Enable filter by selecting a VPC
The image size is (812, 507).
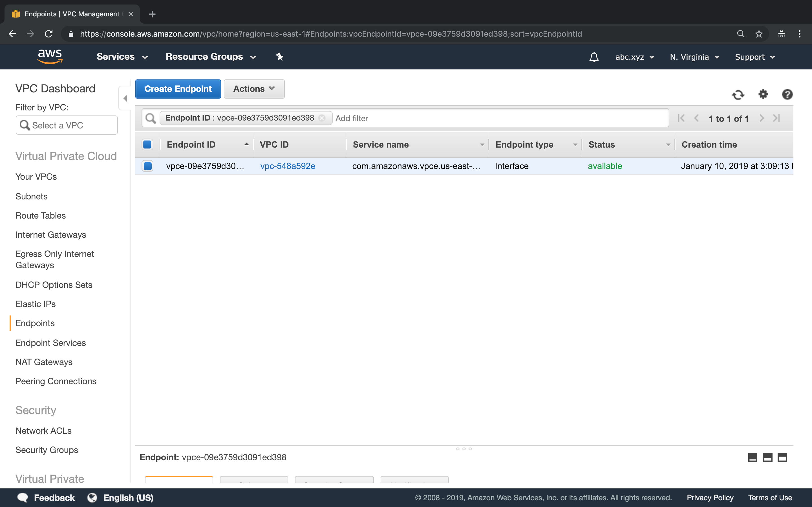click(66, 125)
